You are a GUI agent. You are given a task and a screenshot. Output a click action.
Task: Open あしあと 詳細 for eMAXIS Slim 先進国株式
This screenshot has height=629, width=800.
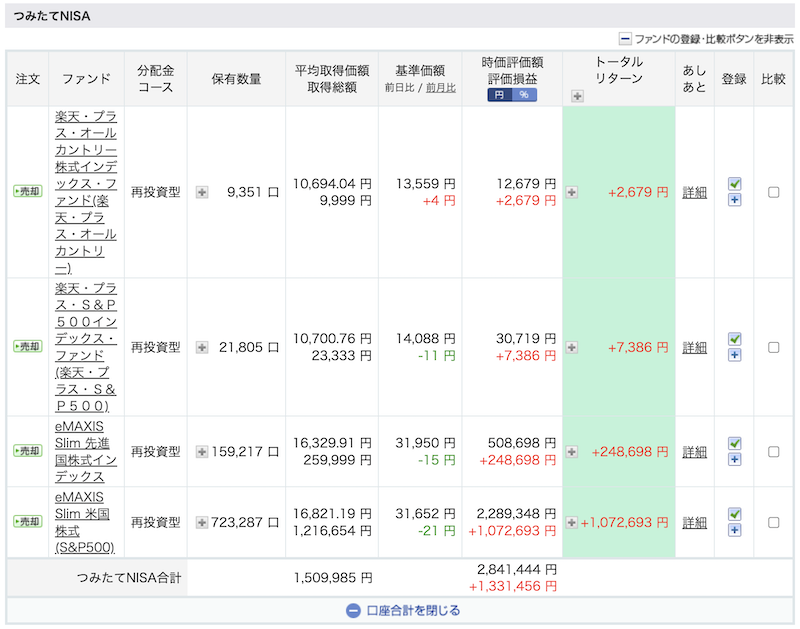[x=694, y=452]
